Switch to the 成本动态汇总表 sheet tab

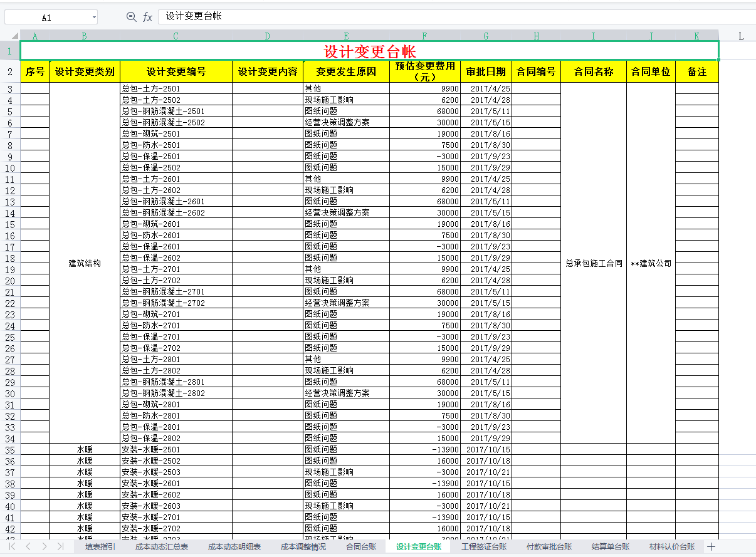point(162,546)
